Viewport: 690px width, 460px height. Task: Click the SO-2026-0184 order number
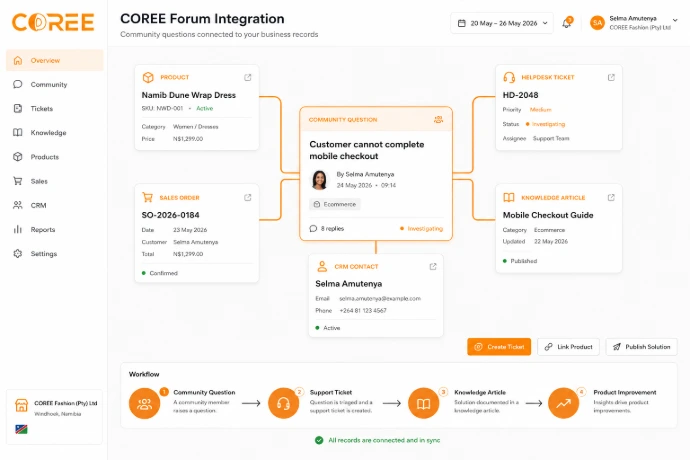click(170, 215)
